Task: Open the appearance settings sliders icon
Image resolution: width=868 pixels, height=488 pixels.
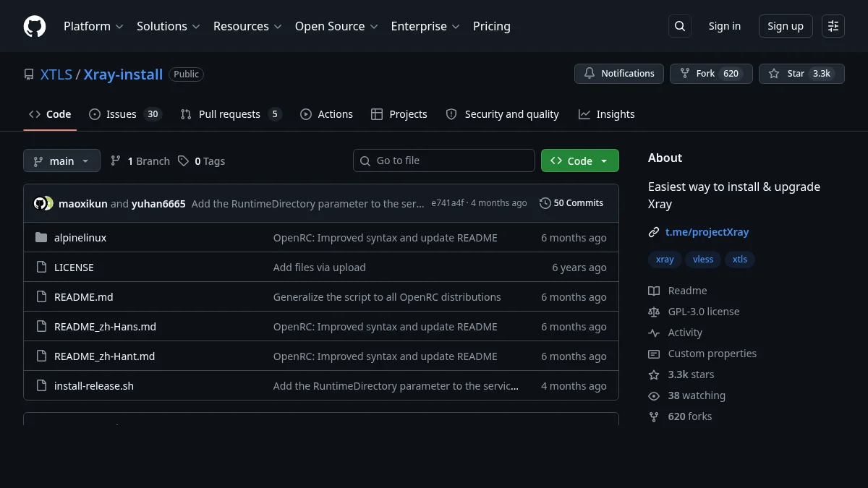Action: tap(833, 26)
